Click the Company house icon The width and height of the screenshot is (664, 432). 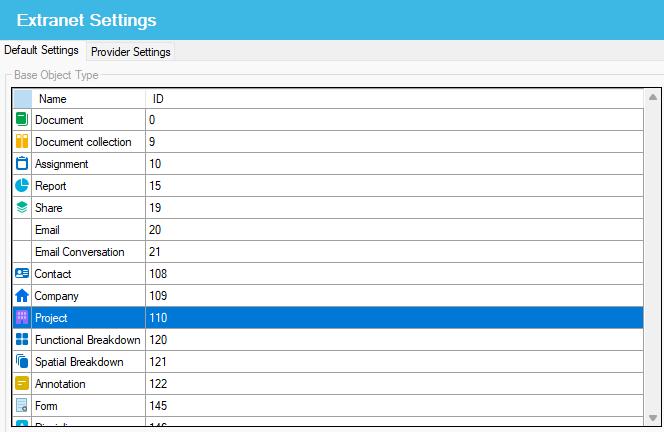point(22,296)
